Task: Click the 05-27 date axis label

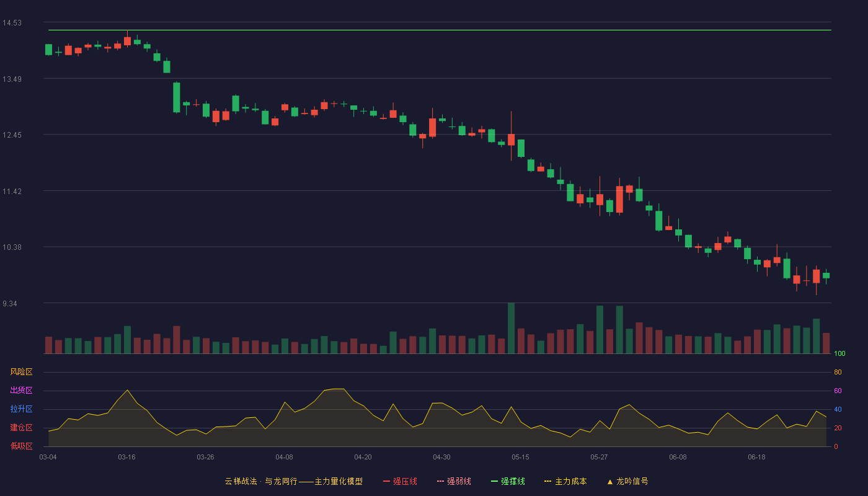Action: pyautogui.click(x=599, y=457)
